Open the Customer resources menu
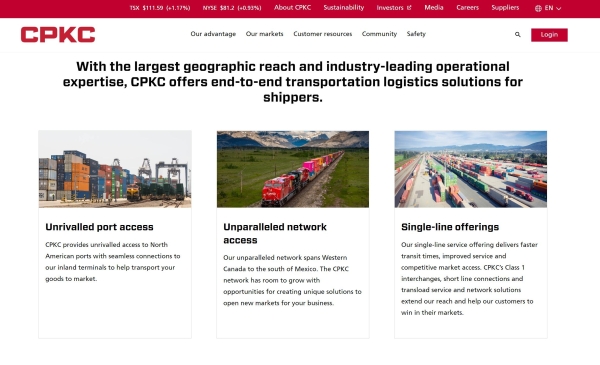The height and width of the screenshot is (365, 600). [x=323, y=34]
